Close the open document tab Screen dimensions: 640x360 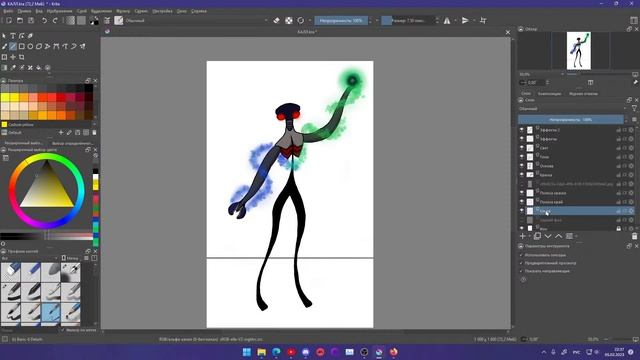(508, 32)
